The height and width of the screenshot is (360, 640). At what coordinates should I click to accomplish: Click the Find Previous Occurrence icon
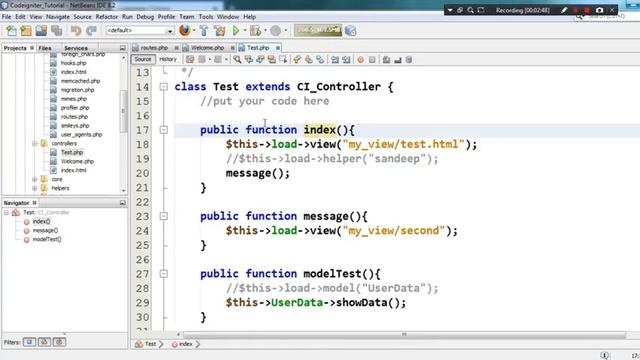click(x=249, y=60)
